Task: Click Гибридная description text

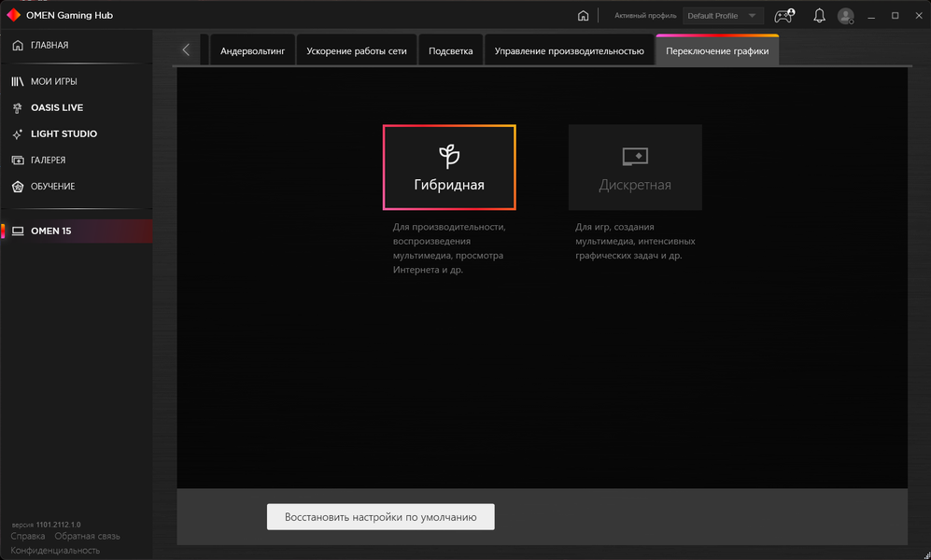Action: point(449,248)
